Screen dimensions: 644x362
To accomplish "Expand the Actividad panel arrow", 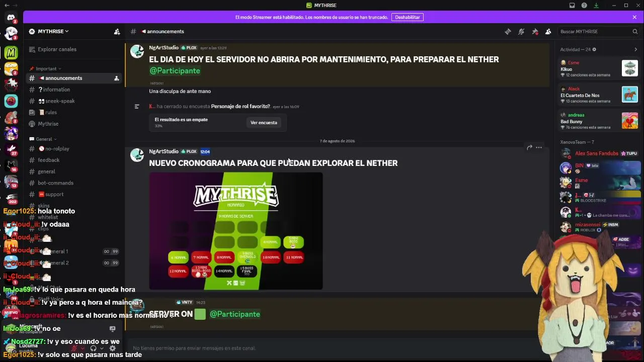I will 635,50.
